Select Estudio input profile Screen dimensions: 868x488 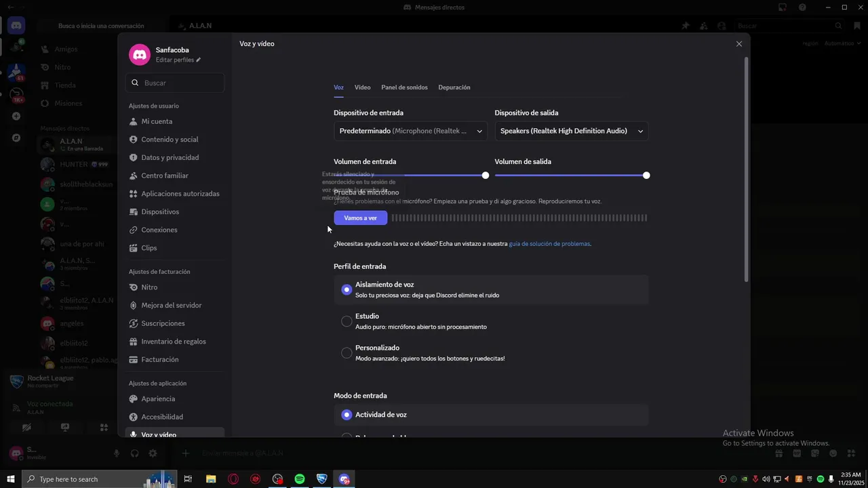[x=491, y=321]
